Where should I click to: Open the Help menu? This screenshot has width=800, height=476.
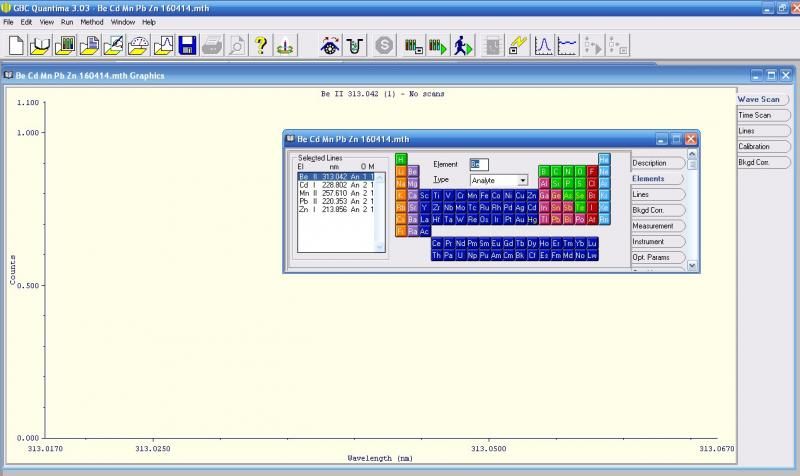pos(148,22)
